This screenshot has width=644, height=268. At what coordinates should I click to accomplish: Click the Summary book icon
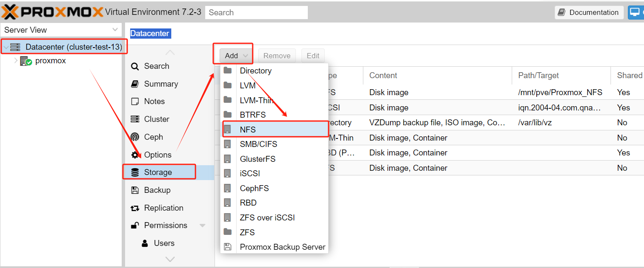[135, 84]
